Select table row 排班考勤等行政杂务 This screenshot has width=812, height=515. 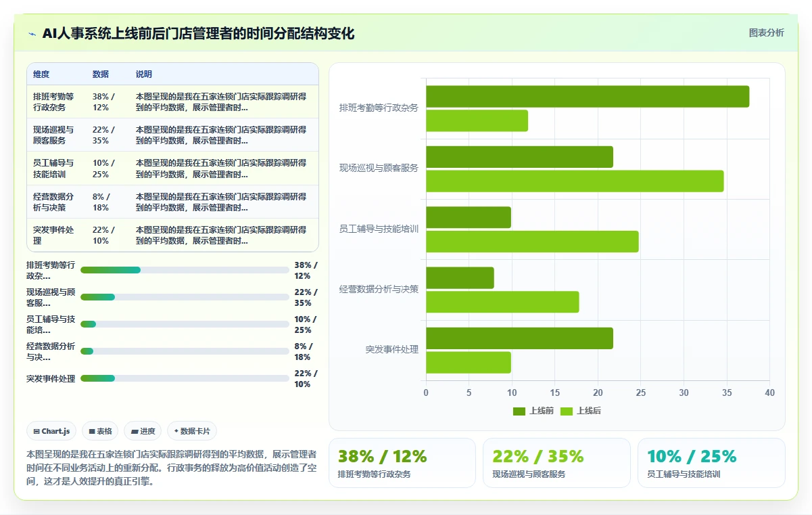pos(172,102)
